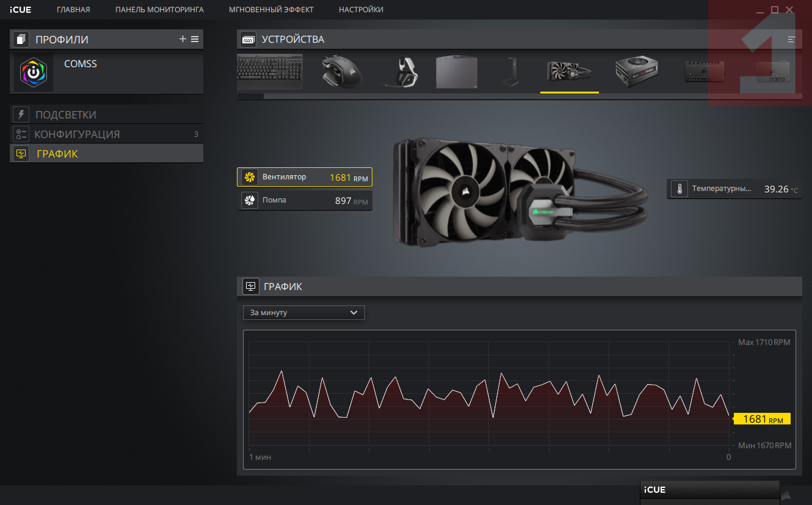Click the УСТРОЙСТВА keyboard header icon

pos(248,39)
